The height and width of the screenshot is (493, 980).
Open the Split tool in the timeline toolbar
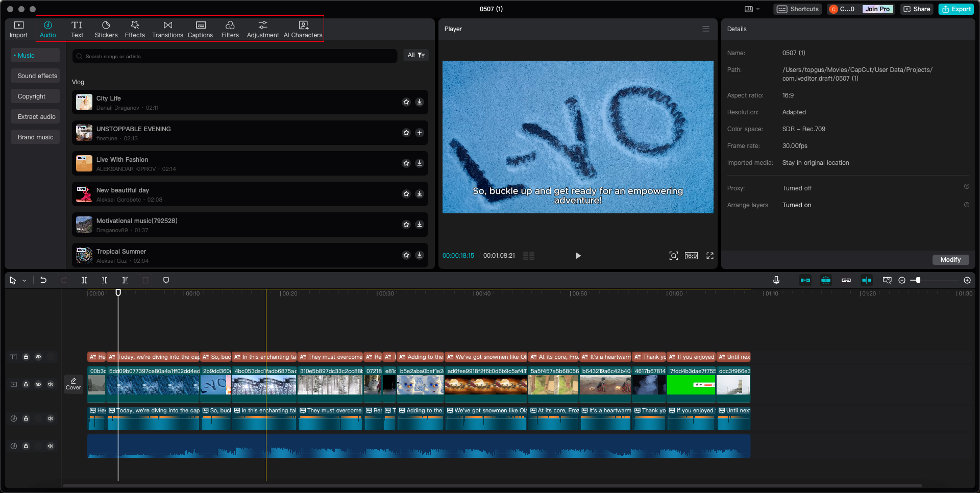point(84,280)
